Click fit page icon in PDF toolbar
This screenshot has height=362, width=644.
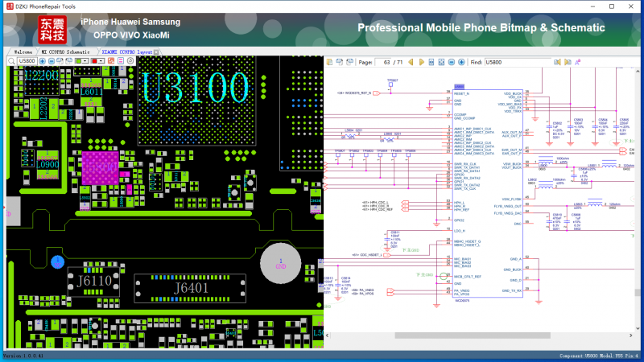click(441, 62)
